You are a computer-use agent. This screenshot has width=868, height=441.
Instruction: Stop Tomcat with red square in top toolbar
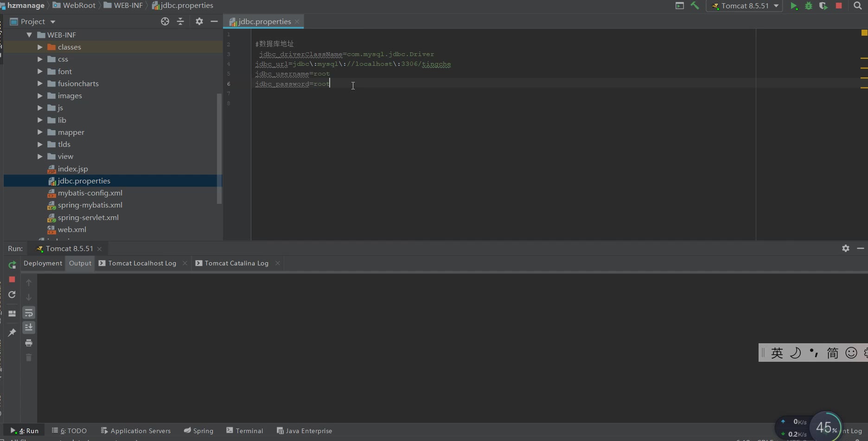tap(839, 6)
